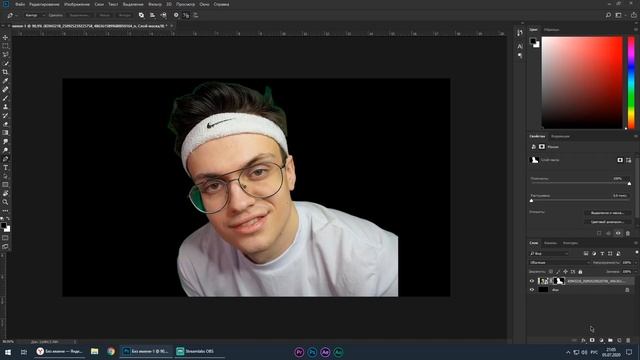Select the History Brush tool
The image size is (640, 360).
[x=5, y=116]
